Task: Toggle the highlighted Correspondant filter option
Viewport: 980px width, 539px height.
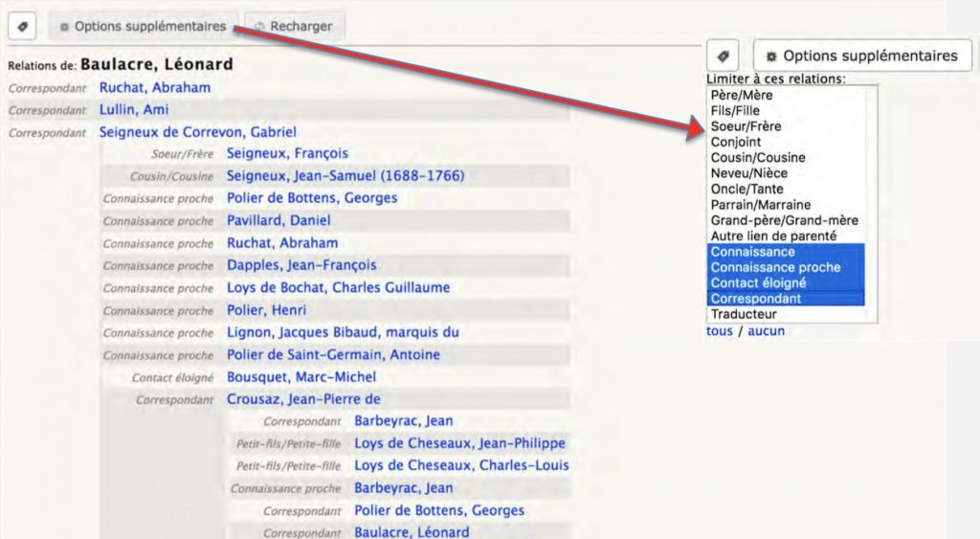Action: (x=756, y=299)
